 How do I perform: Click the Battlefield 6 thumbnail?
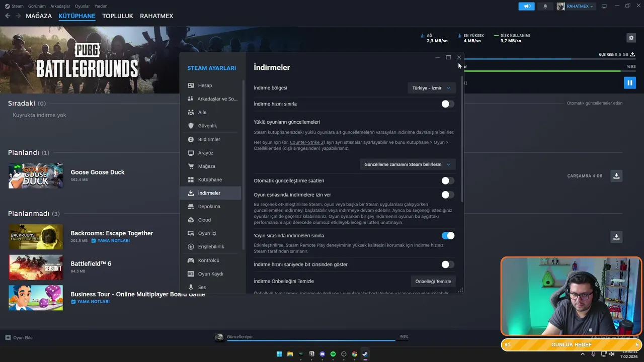[x=36, y=267]
